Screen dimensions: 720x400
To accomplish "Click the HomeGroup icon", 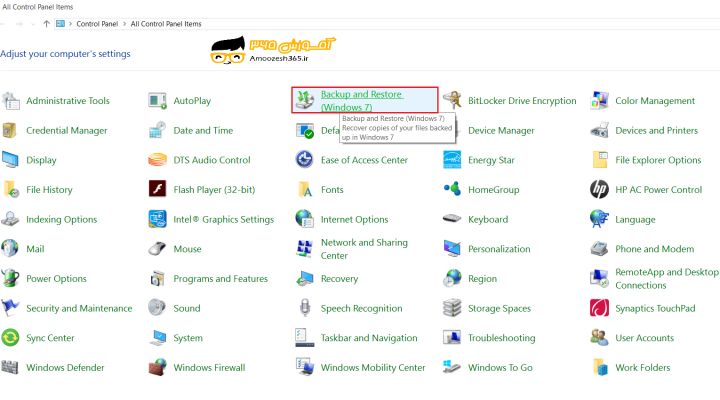I will point(452,189).
